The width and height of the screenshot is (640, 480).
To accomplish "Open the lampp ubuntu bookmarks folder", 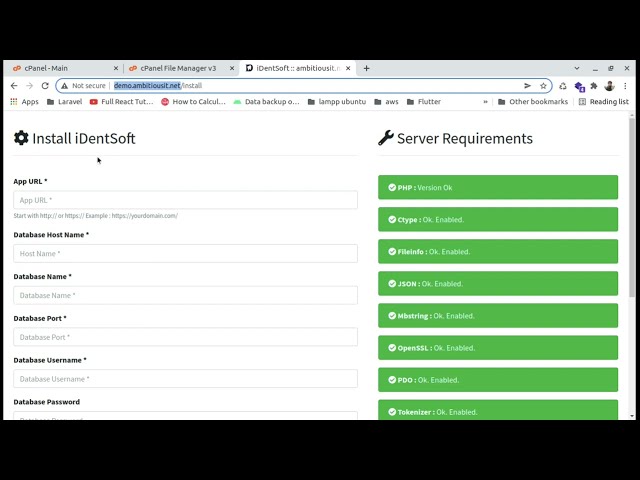I will (337, 102).
